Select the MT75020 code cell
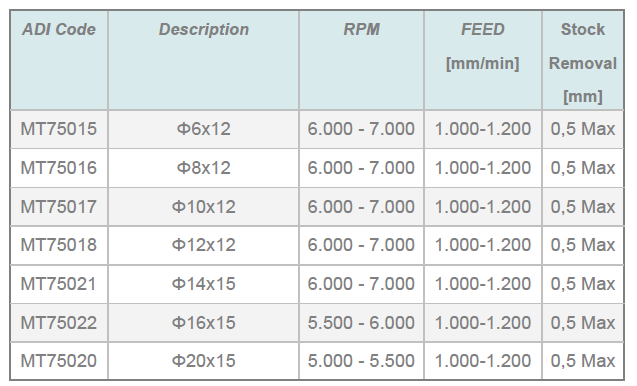Viewport: 637px width, 386px height. pos(59,361)
